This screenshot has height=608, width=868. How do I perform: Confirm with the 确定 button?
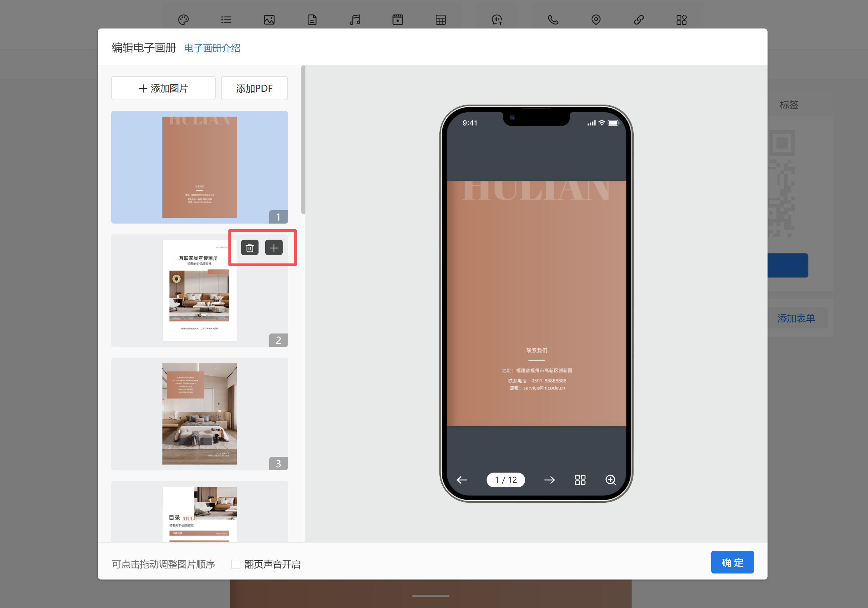[x=732, y=562]
